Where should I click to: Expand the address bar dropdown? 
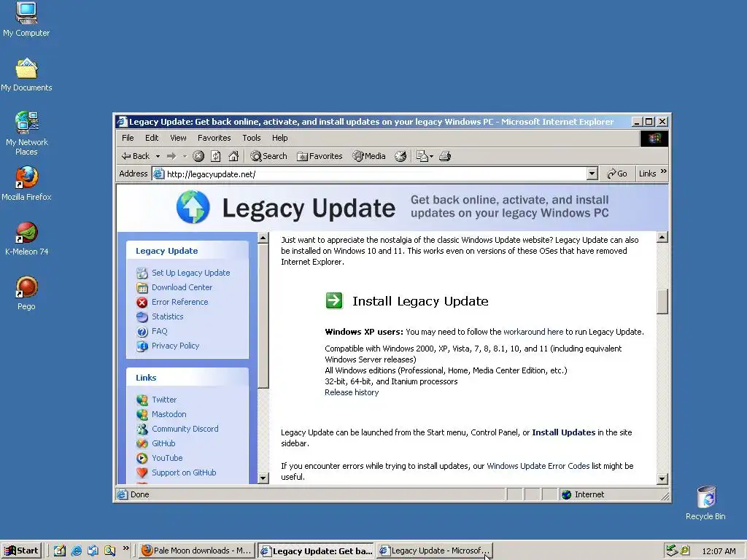tap(592, 174)
